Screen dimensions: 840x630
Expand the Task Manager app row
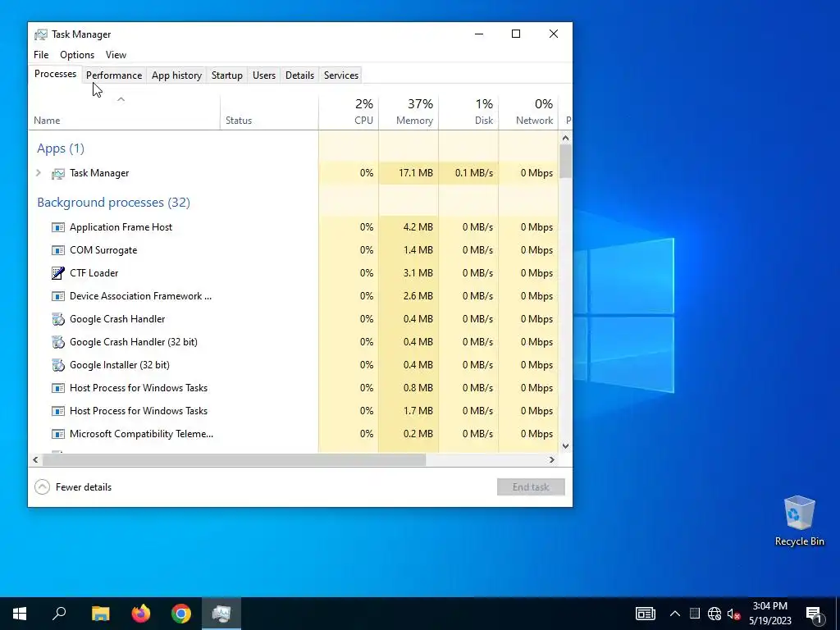(38, 172)
